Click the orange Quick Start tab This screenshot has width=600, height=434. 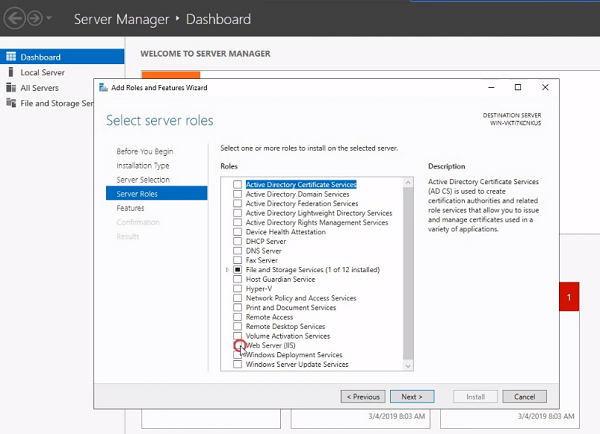pyautogui.click(x=171, y=75)
